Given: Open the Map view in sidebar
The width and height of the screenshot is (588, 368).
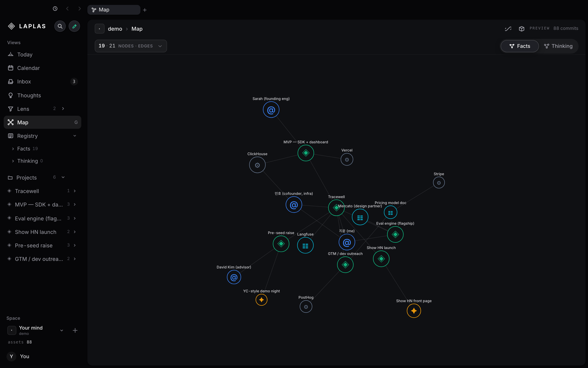Looking at the screenshot, I should point(42,122).
